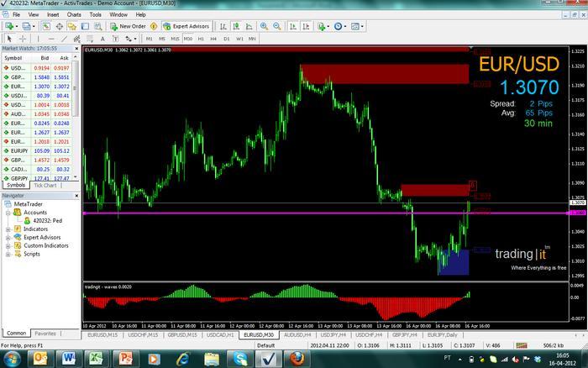Switch timeframe to H4
Image resolution: width=588 pixels, height=368 pixels.
coord(213,39)
